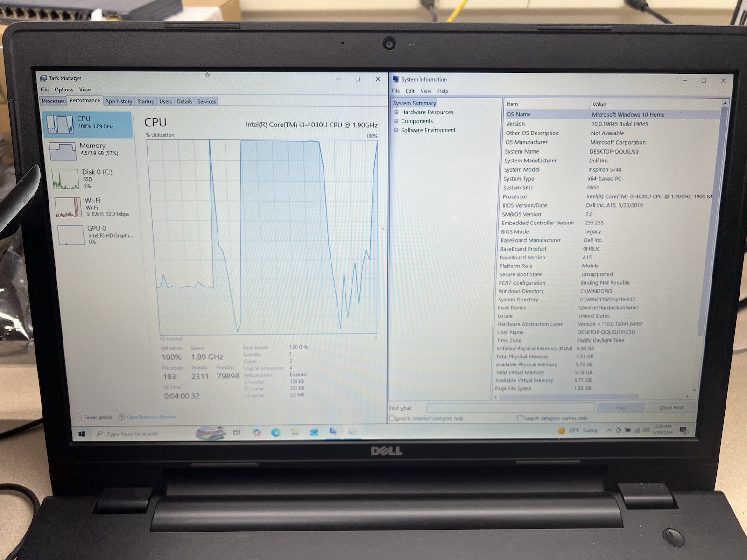Select Components tree item label

tap(417, 121)
